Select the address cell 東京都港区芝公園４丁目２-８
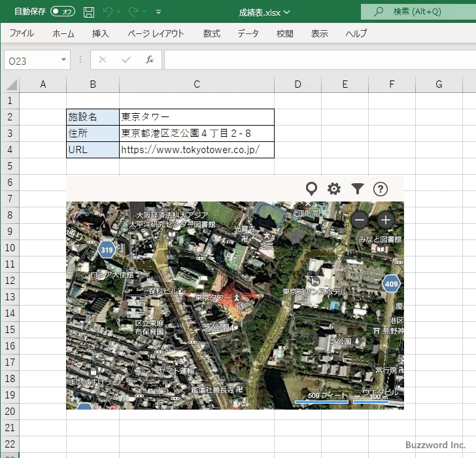Image resolution: width=476 pixels, height=458 pixels. pos(197,133)
